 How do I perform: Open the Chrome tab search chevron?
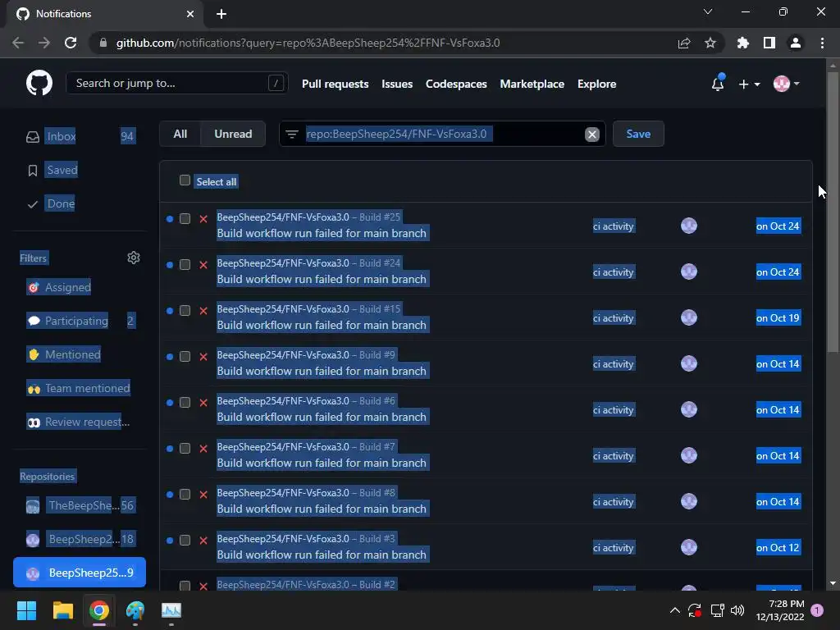tap(708, 11)
